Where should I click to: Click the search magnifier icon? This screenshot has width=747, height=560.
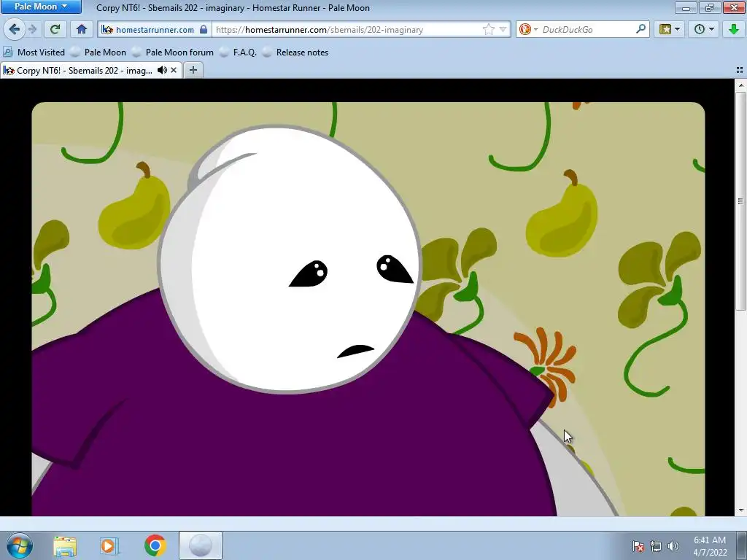tap(640, 29)
